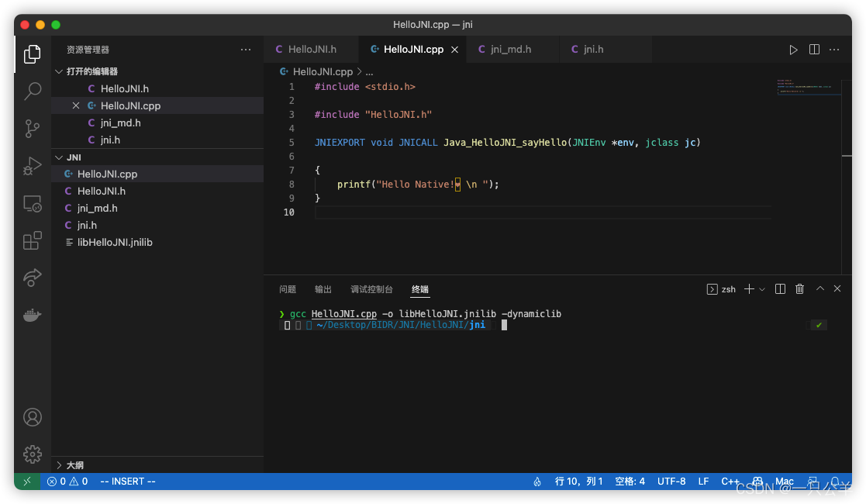This screenshot has width=866, height=504.
Task: Maximize the panel with the up chevron
Action: (820, 288)
